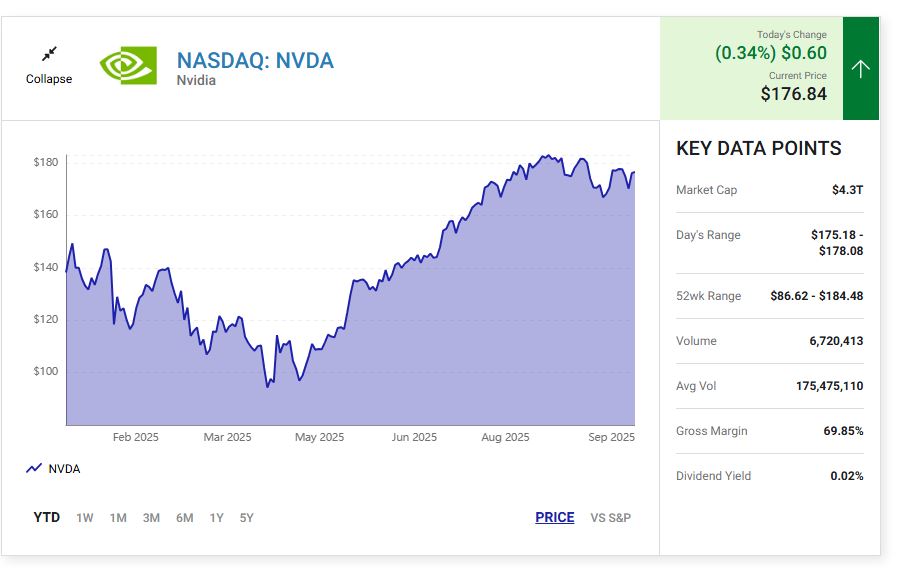Click the NVDA legend line icon

coord(34,468)
